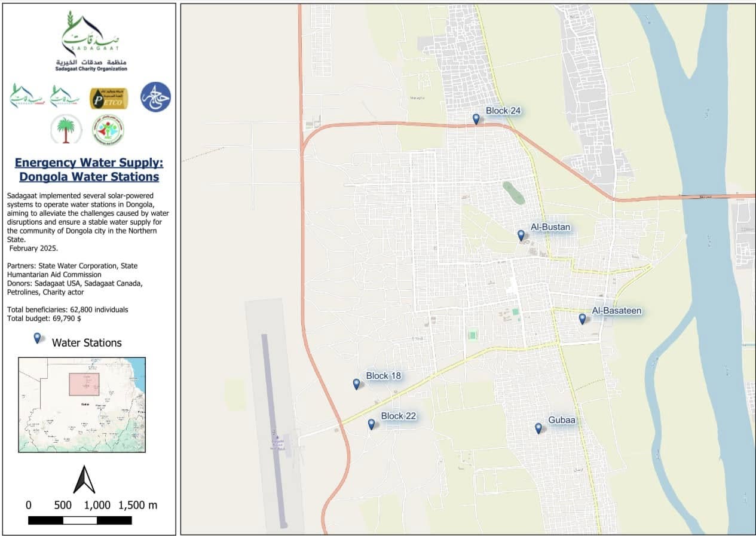This screenshot has width=756, height=536.
Task: Click the Al-Basateen map label text
Action: coord(617,311)
